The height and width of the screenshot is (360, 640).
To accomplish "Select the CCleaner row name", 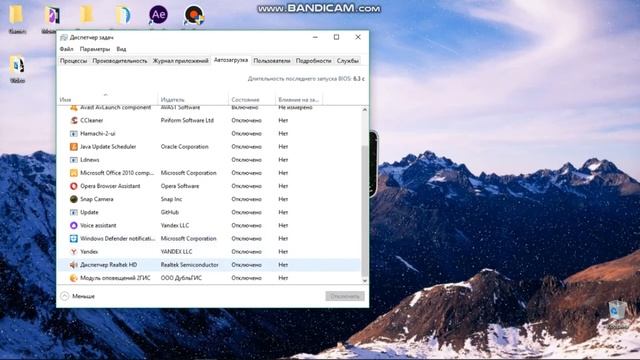I will [x=91, y=120].
